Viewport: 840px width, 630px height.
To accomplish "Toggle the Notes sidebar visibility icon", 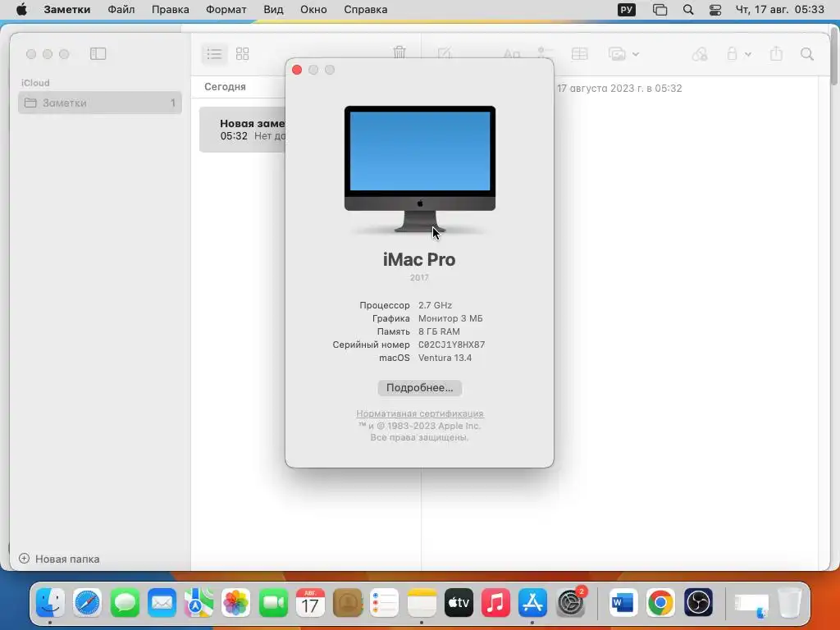I will 98,53.
